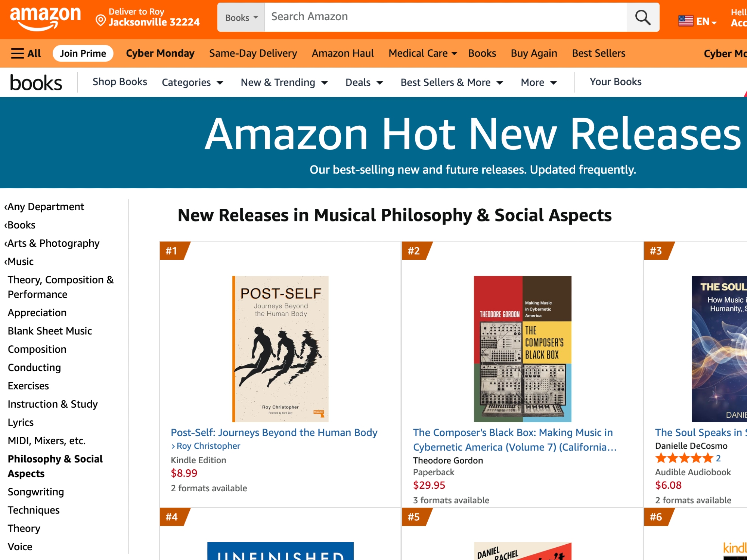This screenshot has width=747, height=560.
Task: Open the All hamburger menu
Action: coord(26,53)
